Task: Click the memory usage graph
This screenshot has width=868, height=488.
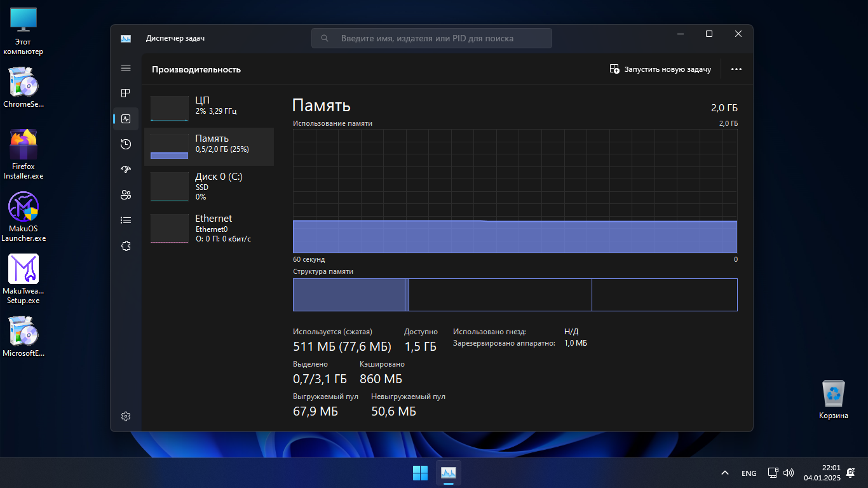Action: tap(515, 191)
